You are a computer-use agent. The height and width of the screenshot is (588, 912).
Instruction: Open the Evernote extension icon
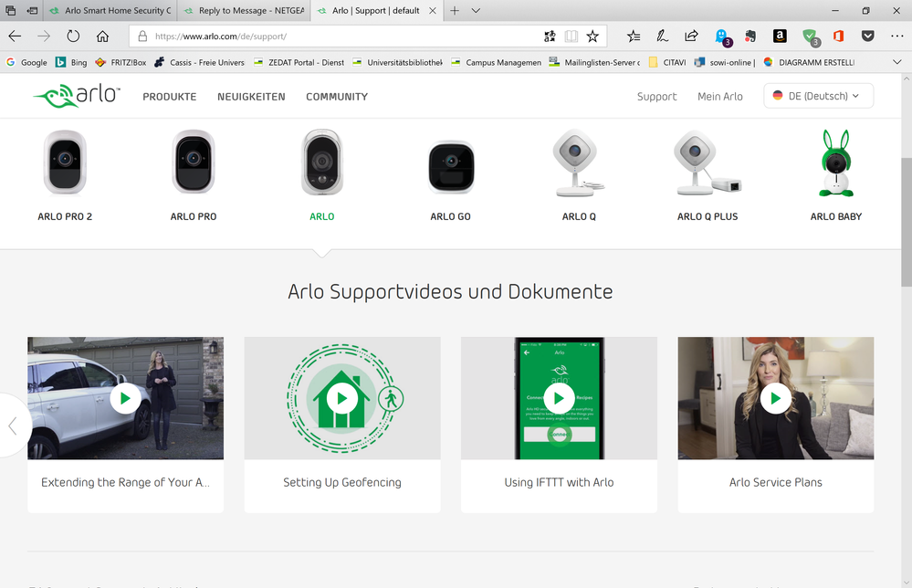pos(750,36)
